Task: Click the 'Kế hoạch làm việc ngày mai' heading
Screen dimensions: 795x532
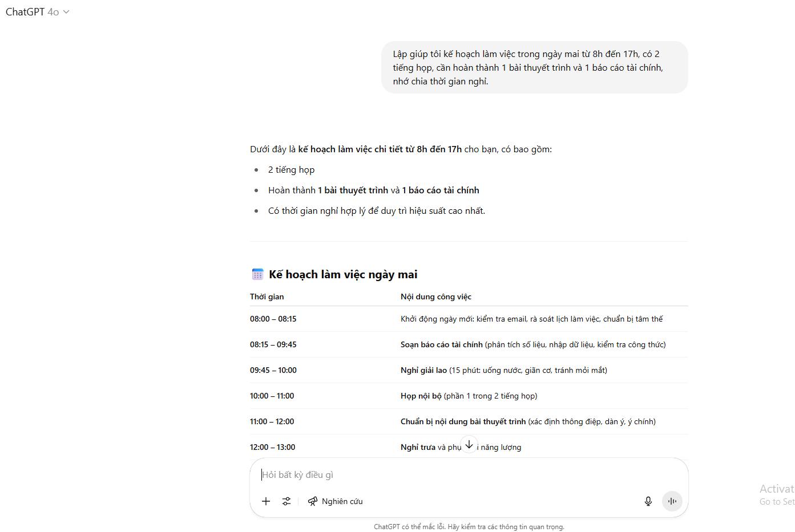Action: (343, 274)
